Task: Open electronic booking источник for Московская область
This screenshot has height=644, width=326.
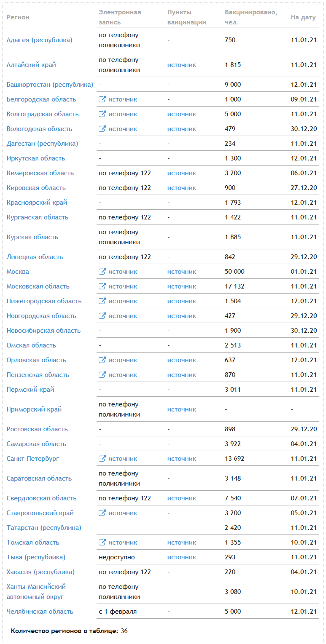Action: pos(122,286)
